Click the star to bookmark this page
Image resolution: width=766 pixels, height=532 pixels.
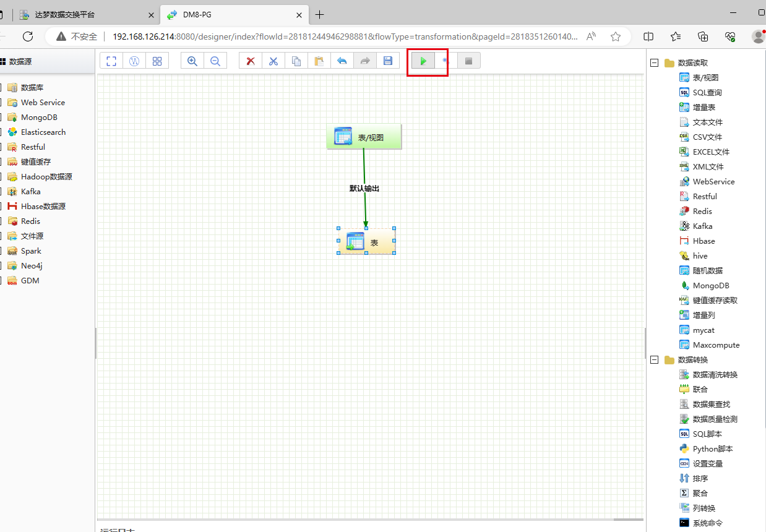(616, 36)
